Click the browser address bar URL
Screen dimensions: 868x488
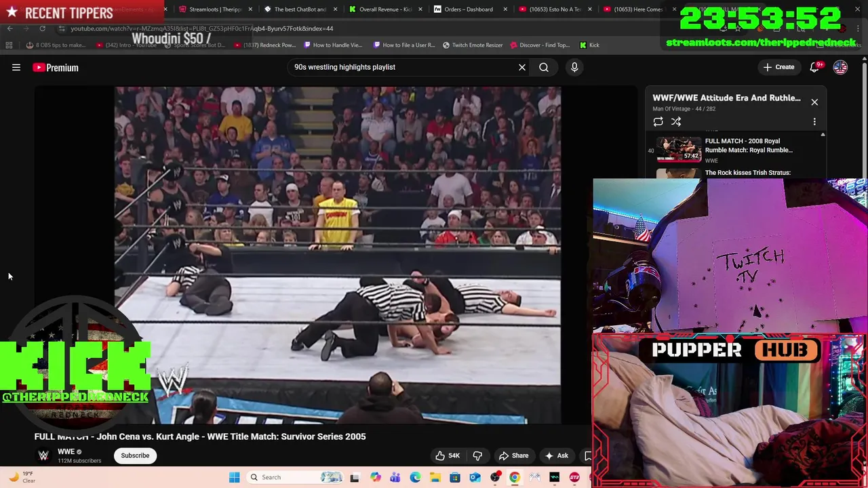tap(202, 28)
